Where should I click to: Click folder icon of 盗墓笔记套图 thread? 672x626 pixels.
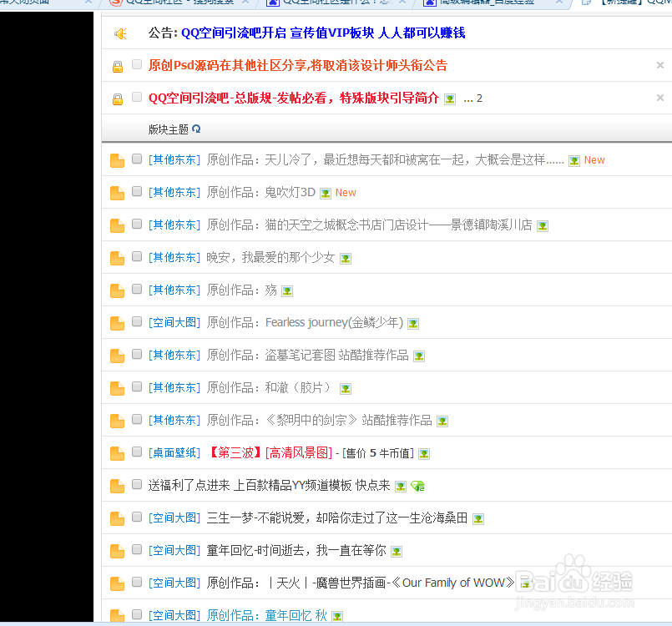tap(117, 356)
